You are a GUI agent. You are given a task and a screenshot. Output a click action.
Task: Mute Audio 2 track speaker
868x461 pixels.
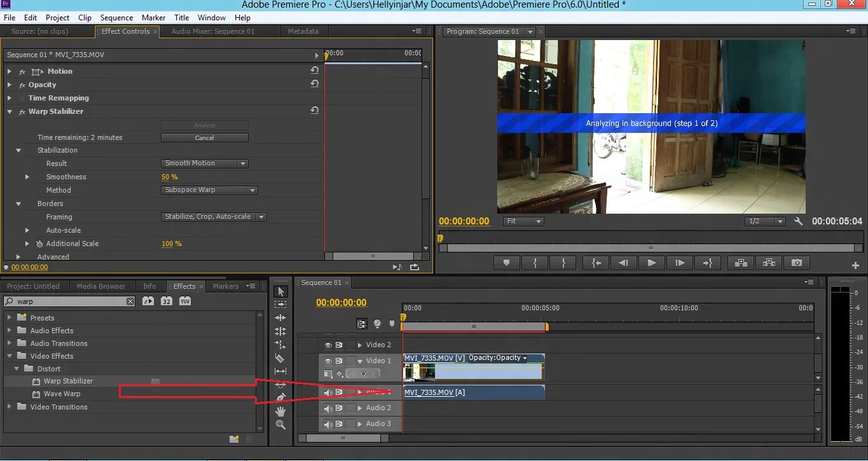coord(328,408)
